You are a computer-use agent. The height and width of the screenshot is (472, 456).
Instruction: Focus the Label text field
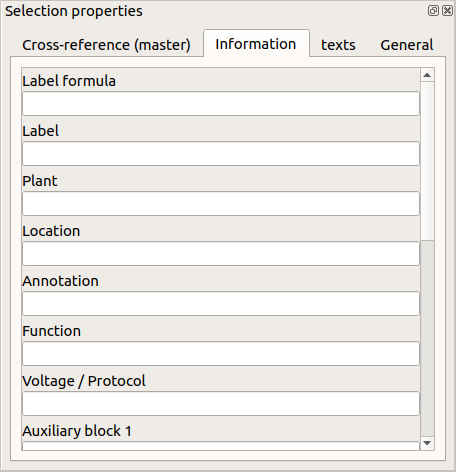click(x=221, y=154)
